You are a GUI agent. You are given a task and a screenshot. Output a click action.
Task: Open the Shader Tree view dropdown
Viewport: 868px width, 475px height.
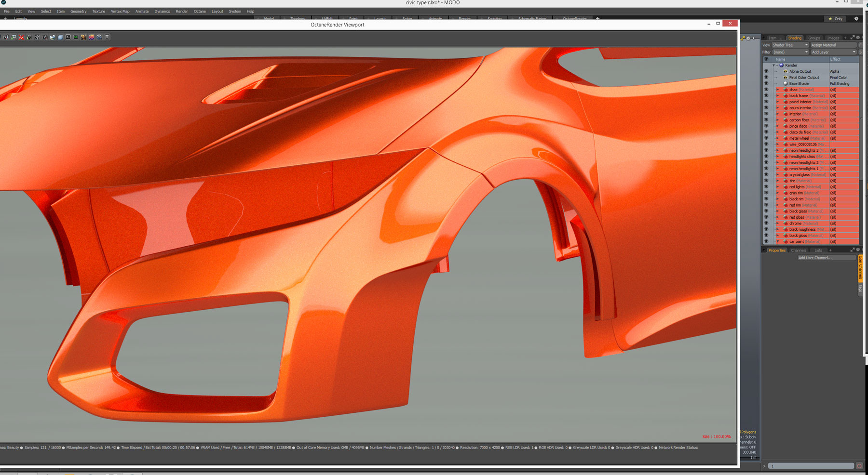click(789, 45)
